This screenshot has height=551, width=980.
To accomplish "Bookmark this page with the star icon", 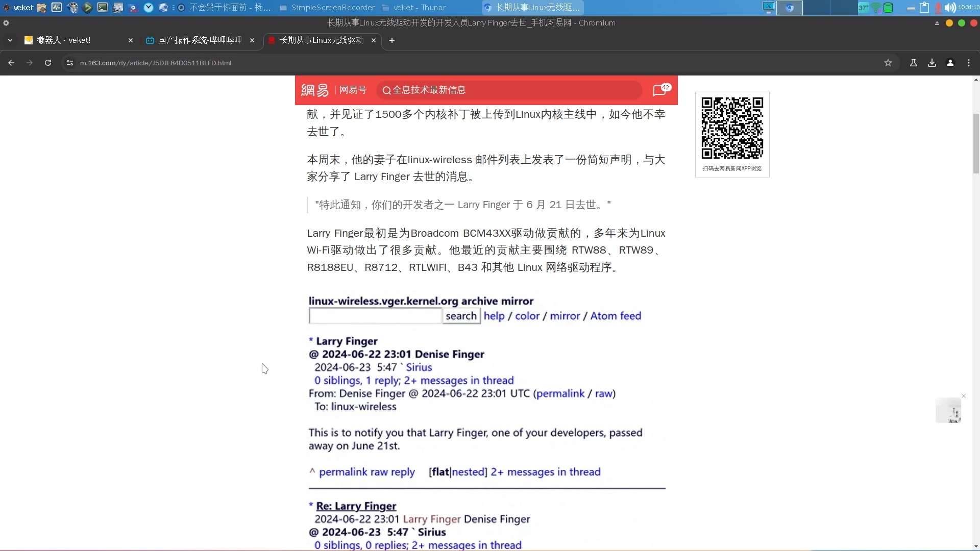I will (888, 63).
